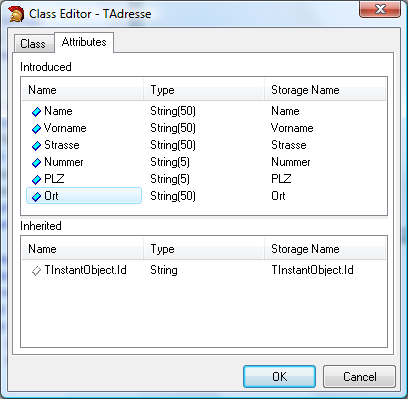
Task: Click the diamond icon beside PLZ attribute
Action: 36,180
